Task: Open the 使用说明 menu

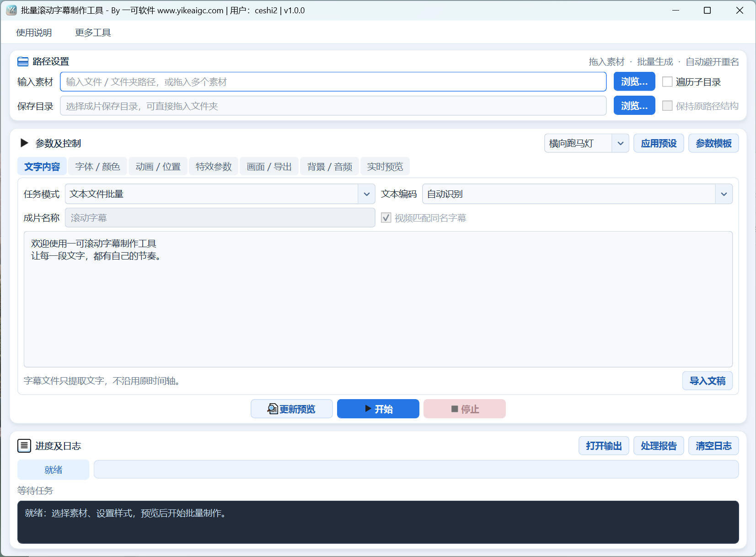Action: [34, 32]
